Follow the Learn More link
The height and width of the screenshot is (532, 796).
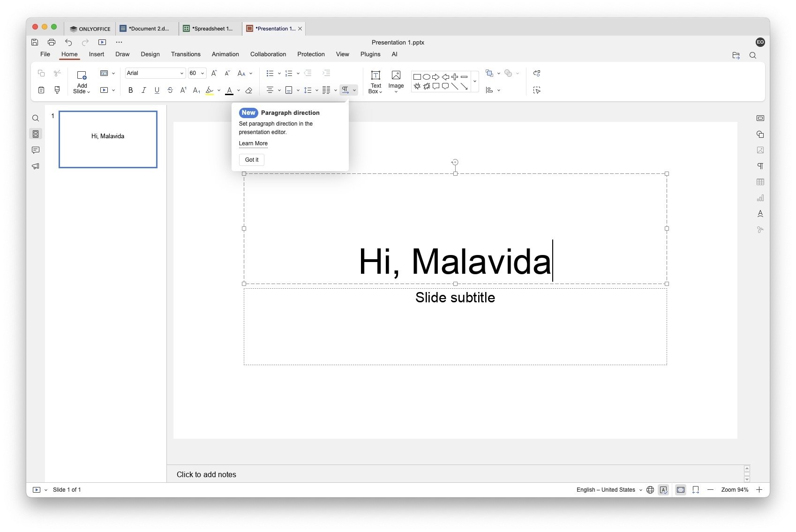click(x=253, y=143)
